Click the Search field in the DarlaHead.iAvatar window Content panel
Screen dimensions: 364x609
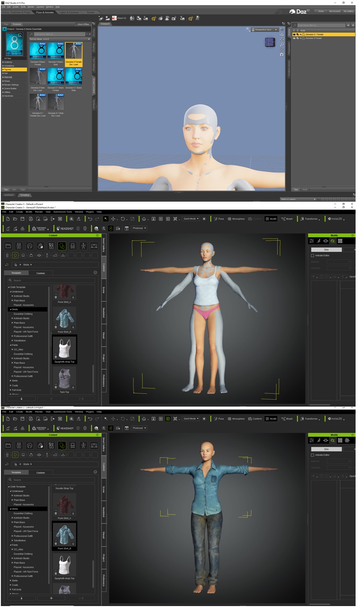pos(51,280)
